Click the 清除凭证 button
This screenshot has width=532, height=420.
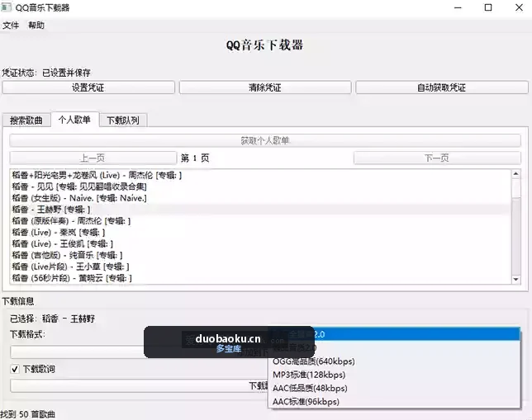265,87
